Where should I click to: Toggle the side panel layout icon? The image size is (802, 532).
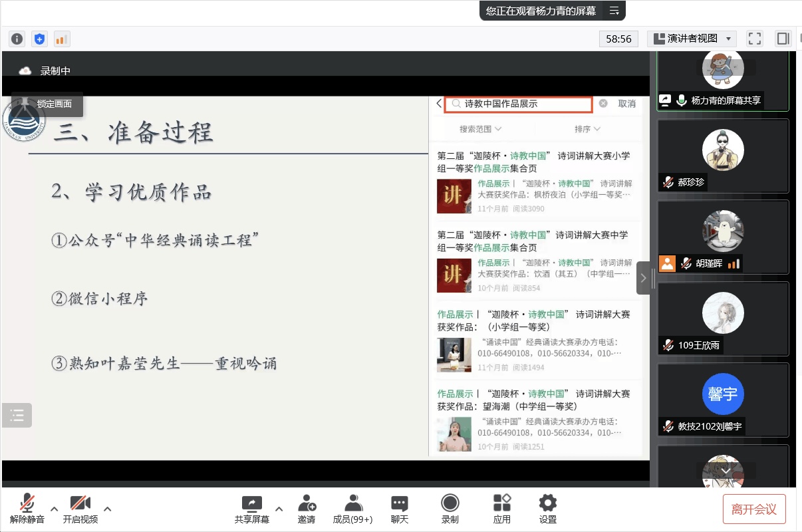[783, 39]
